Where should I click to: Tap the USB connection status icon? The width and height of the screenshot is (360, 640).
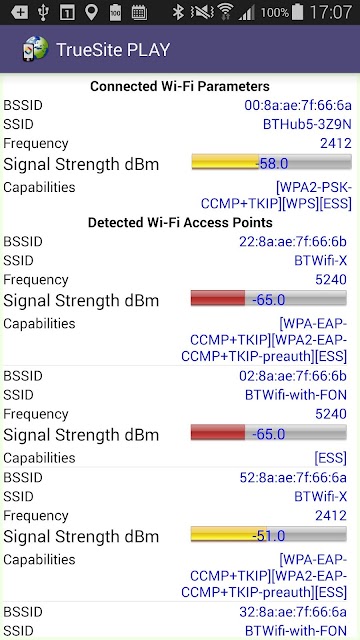(x=43, y=12)
